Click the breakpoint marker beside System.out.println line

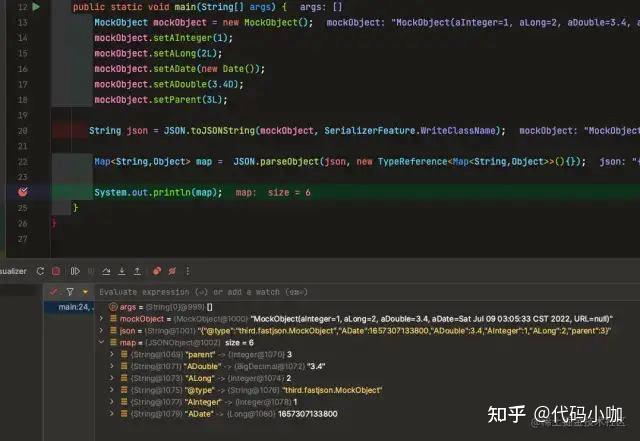pos(23,192)
